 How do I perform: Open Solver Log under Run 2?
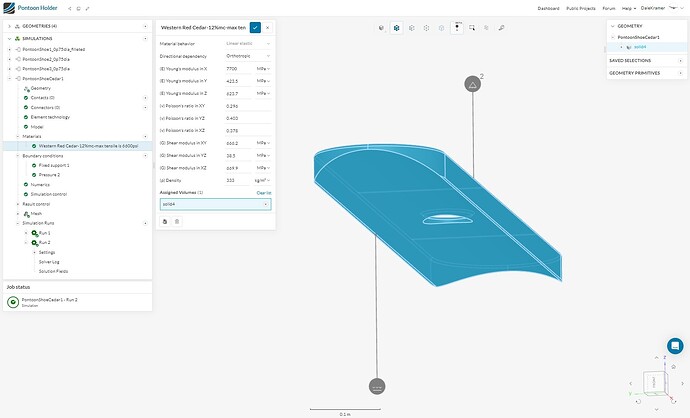pyautogui.click(x=49, y=262)
